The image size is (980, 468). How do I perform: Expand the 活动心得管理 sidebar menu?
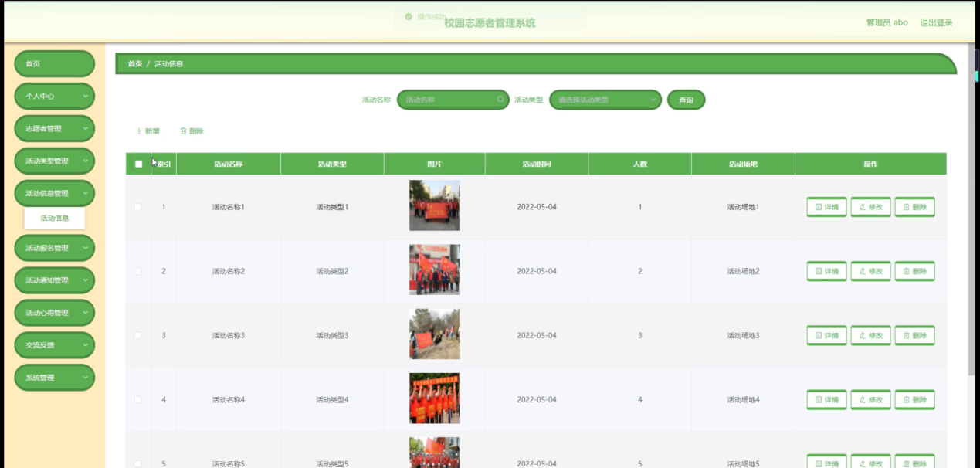click(x=55, y=313)
